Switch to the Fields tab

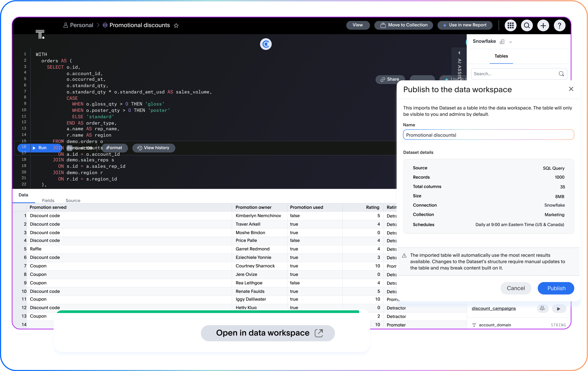pos(48,200)
